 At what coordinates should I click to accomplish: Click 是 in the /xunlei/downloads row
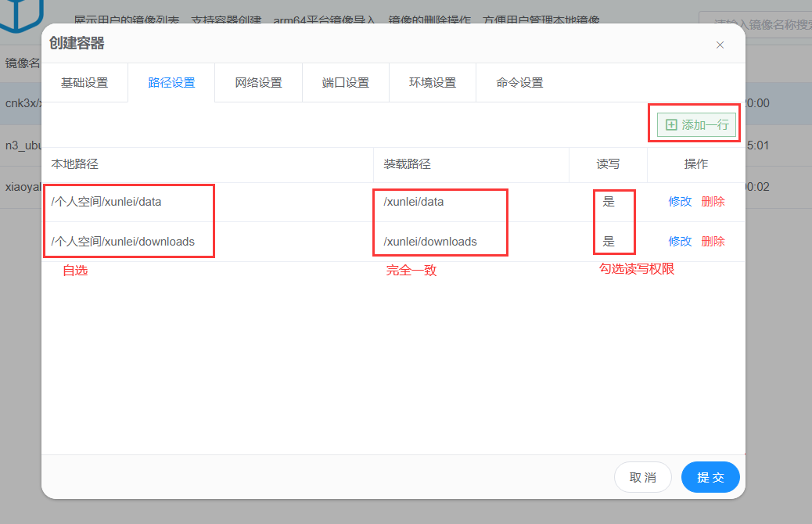pyautogui.click(x=609, y=242)
